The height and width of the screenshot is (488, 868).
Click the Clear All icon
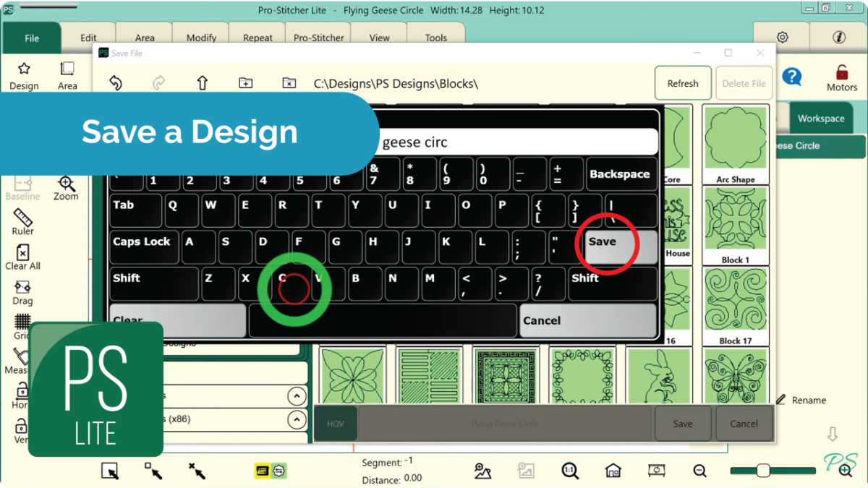click(x=22, y=252)
